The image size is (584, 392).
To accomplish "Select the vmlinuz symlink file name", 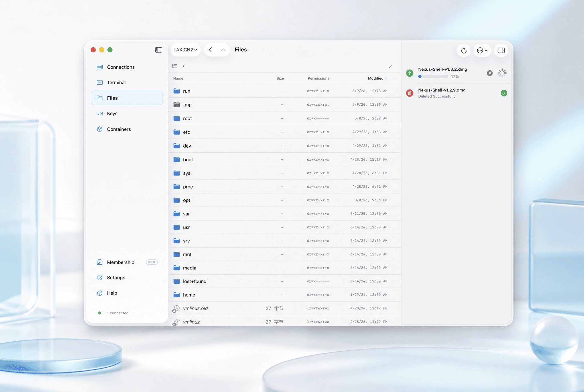I will 191,322.
